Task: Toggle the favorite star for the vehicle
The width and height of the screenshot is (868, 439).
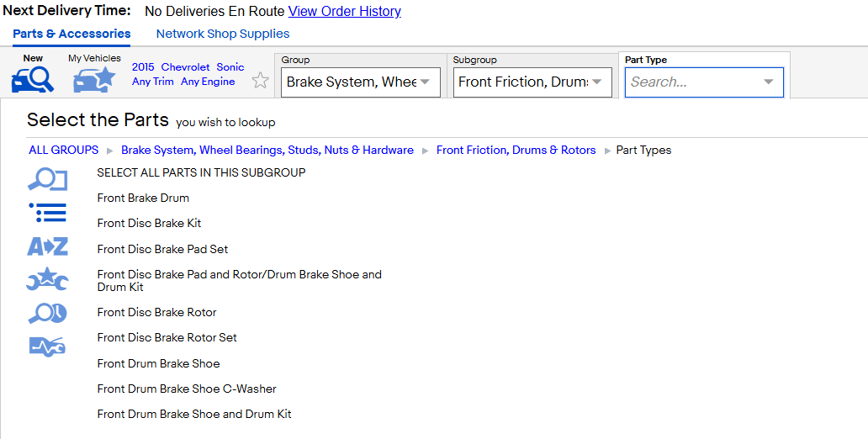Action: pos(260,81)
